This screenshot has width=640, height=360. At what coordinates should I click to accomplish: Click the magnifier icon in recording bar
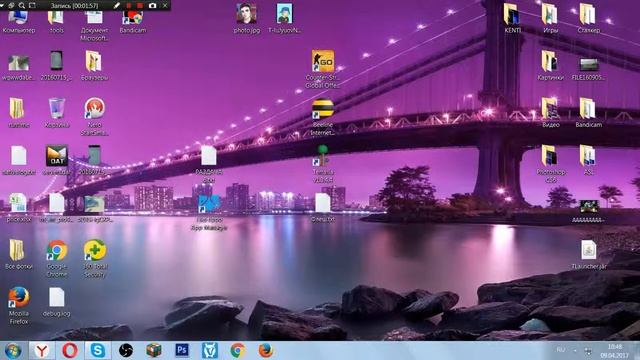[x=22, y=6]
